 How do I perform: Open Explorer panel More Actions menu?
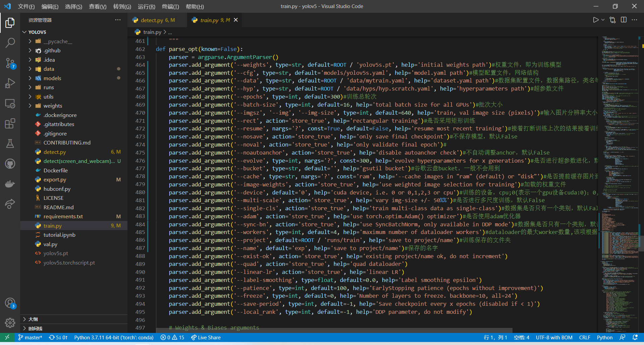[118, 20]
